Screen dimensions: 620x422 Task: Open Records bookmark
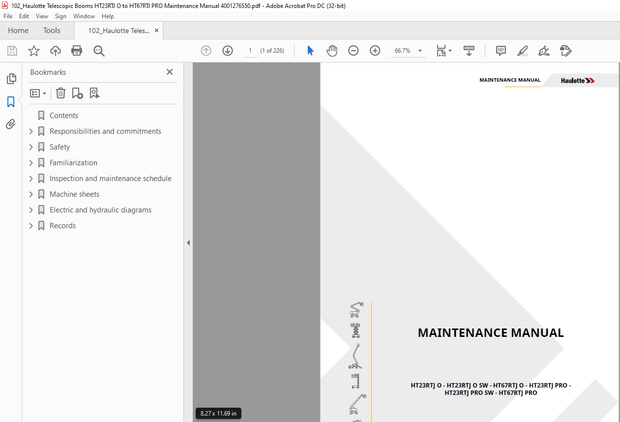tap(62, 226)
